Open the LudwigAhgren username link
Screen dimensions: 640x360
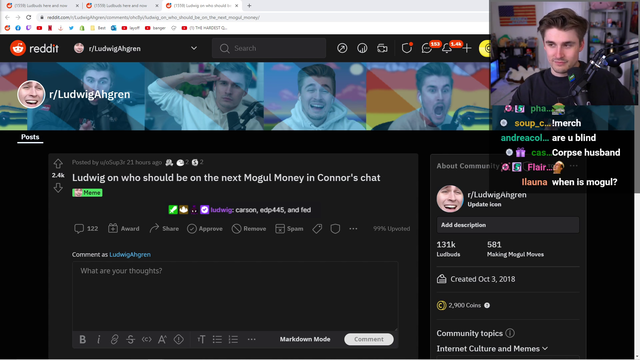click(x=130, y=254)
